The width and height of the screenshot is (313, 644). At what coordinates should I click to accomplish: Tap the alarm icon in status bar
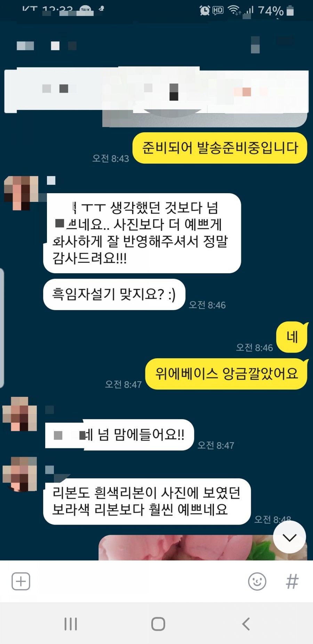click(204, 10)
